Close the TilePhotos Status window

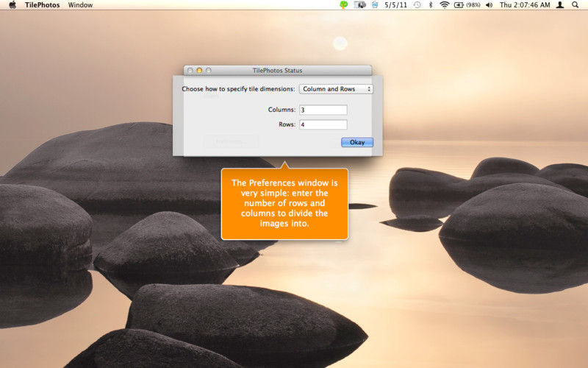tap(190, 70)
